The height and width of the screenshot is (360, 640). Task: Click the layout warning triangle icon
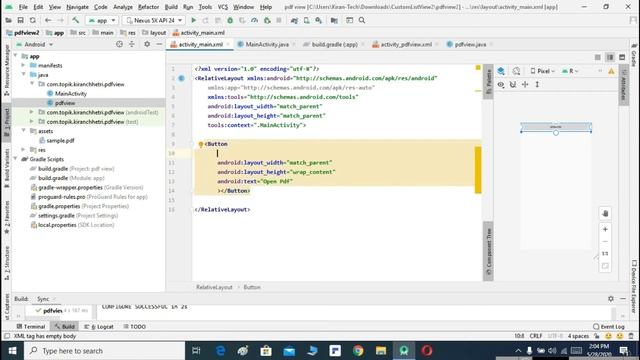tap(611, 71)
